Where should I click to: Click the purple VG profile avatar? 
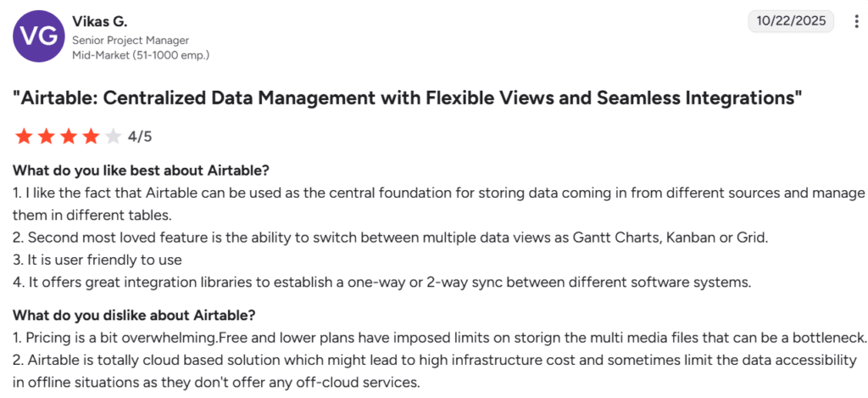click(x=36, y=38)
